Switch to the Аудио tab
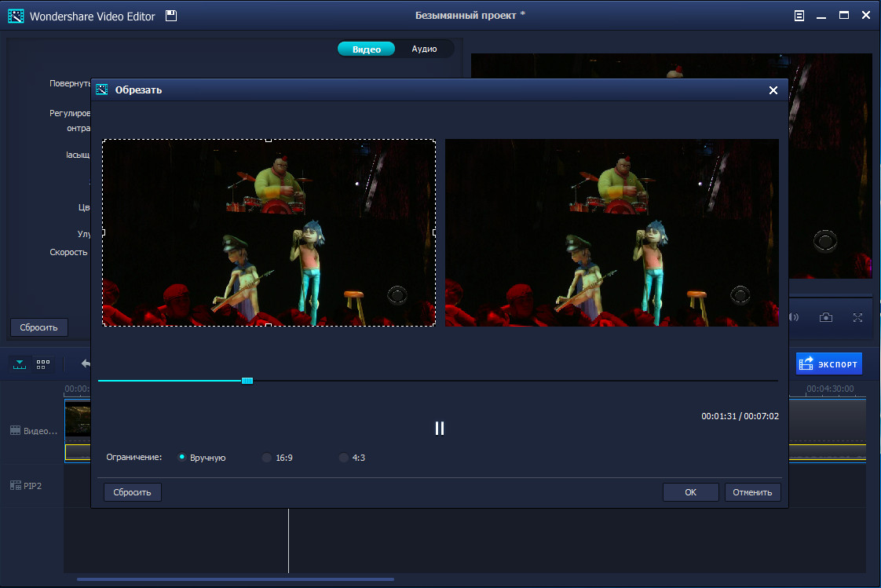The width and height of the screenshot is (881, 588). (424, 49)
